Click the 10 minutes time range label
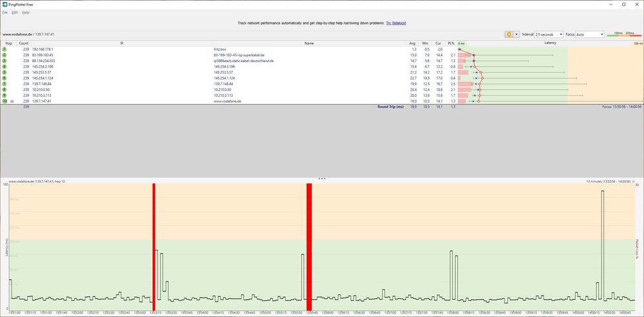The height and width of the screenshot is (317, 644). [608, 181]
